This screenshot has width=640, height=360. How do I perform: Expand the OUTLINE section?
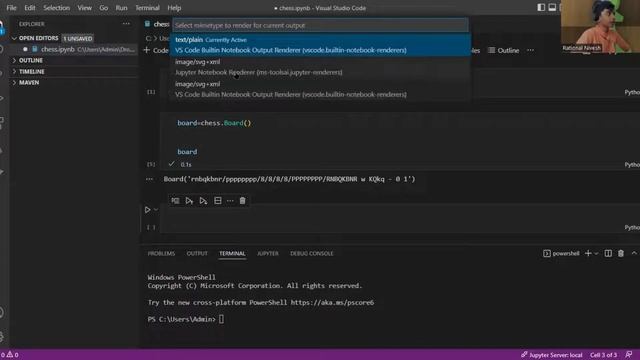tap(31, 60)
